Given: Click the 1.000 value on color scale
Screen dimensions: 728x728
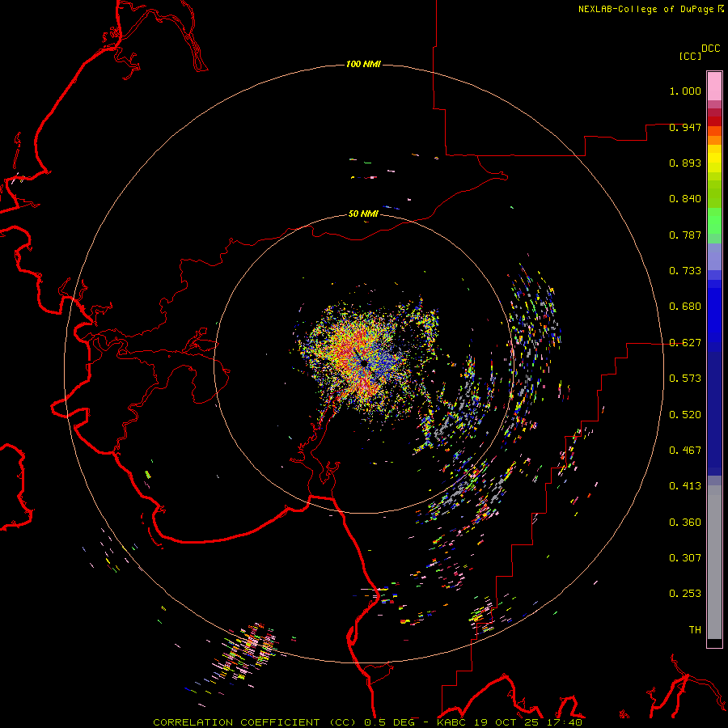Looking at the screenshot, I should 685,91.
